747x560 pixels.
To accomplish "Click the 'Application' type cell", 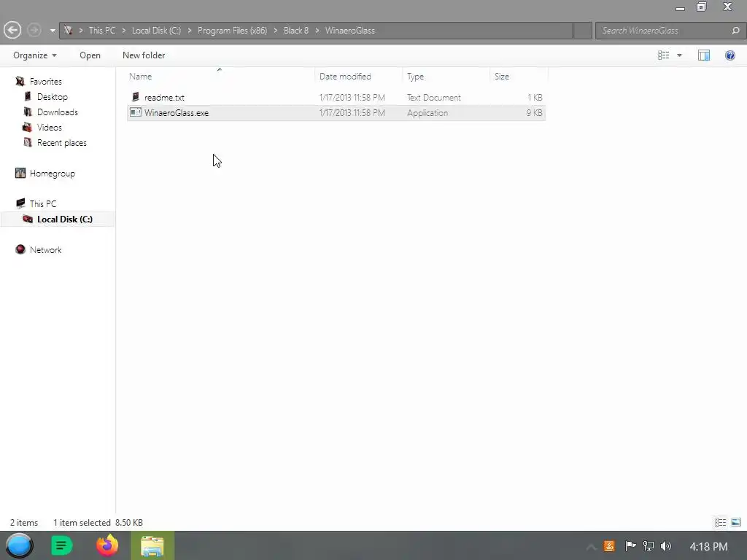I will 427,113.
